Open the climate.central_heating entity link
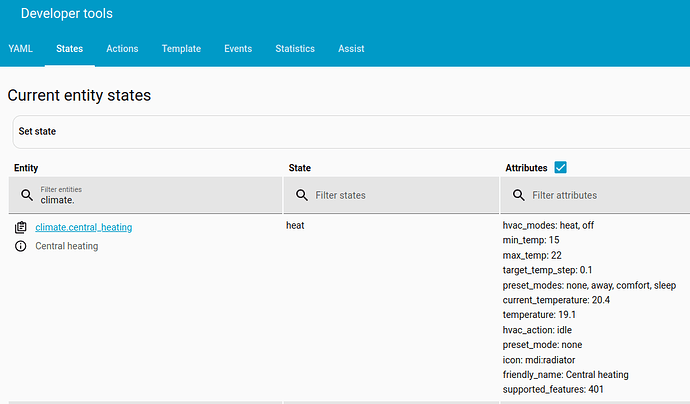Viewport: 690px width, 404px height. click(84, 228)
